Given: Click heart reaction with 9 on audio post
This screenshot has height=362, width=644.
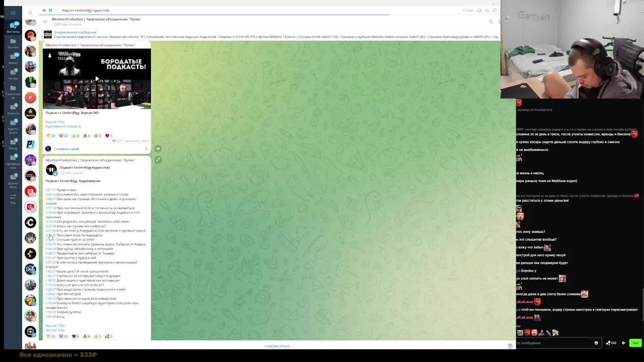Looking at the screenshot, I should point(75,336).
